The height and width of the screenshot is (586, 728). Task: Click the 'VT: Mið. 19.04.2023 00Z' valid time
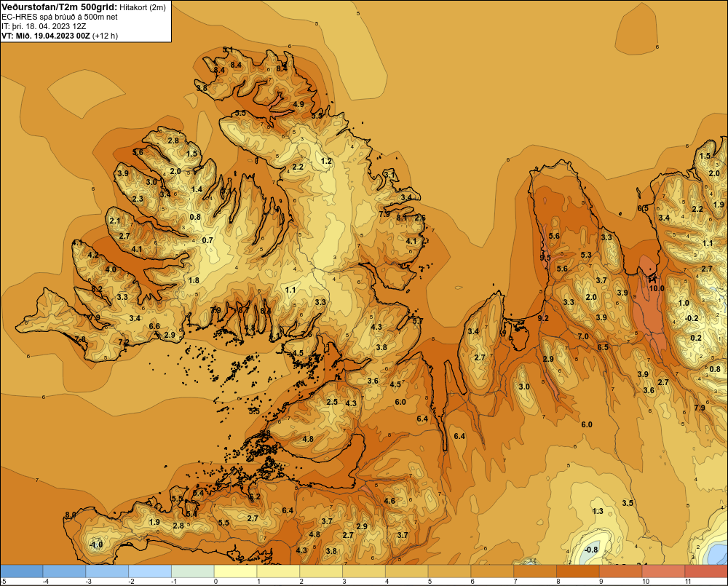(x=45, y=36)
